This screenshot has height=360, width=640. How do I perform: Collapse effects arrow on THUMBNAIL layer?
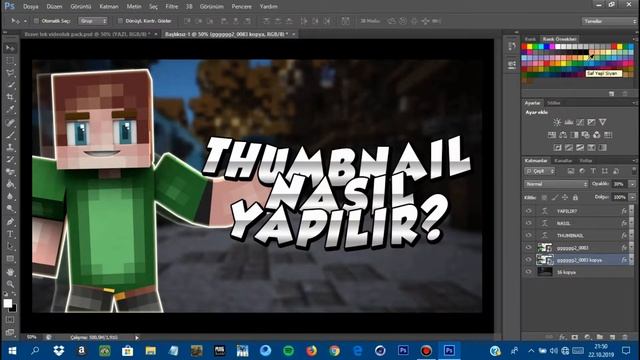coord(632,236)
